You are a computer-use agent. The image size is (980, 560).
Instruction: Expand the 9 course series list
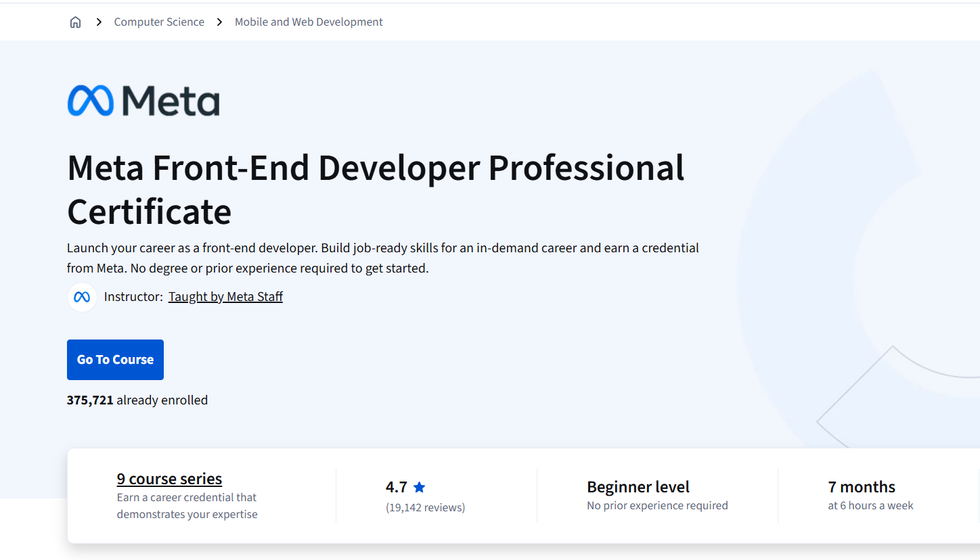169,478
